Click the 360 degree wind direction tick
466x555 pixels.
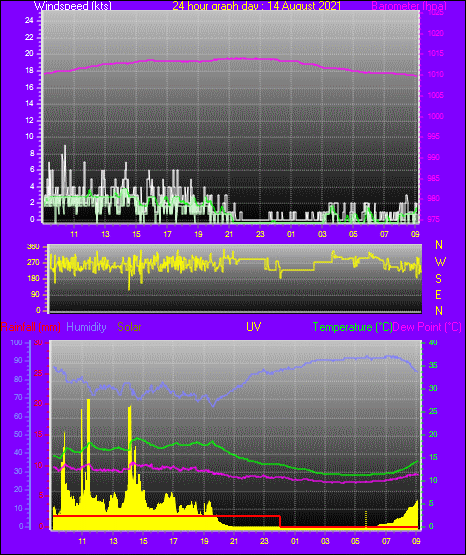click(x=33, y=247)
